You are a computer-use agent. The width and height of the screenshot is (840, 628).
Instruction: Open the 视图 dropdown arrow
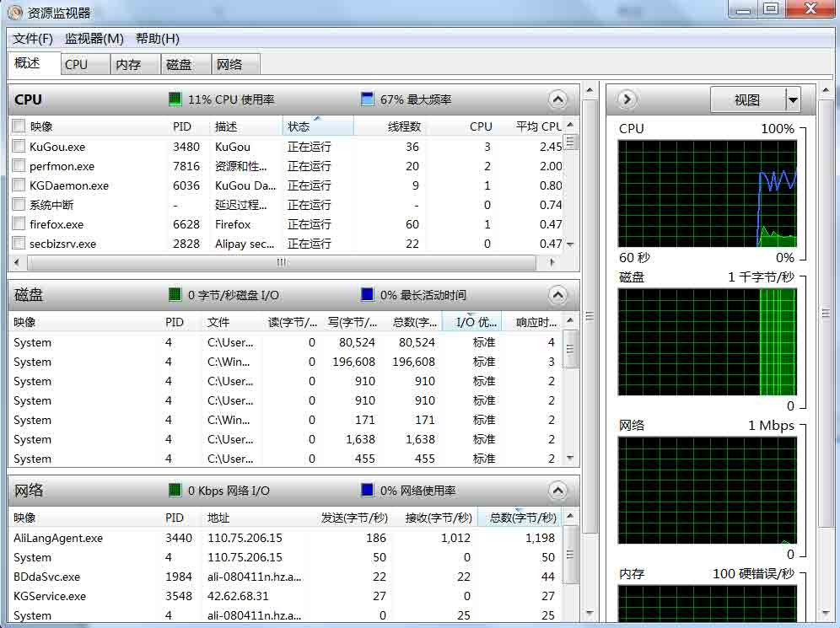792,99
